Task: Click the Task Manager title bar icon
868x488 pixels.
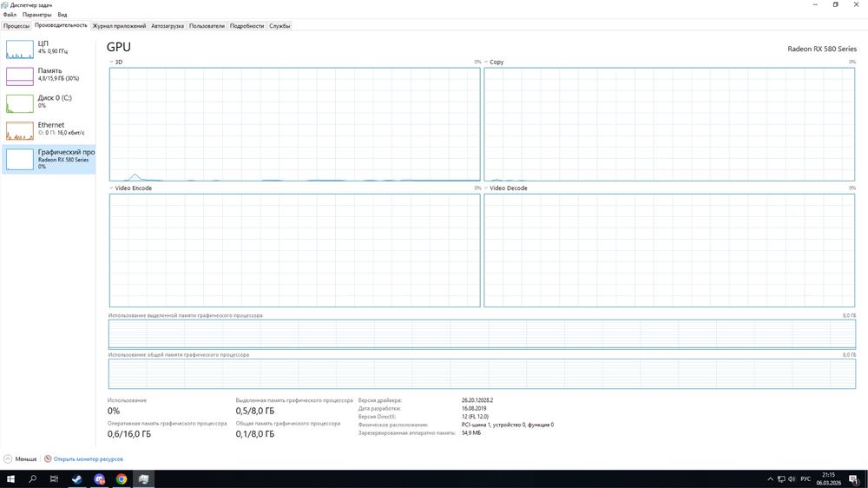Action: pyautogui.click(x=4, y=4)
